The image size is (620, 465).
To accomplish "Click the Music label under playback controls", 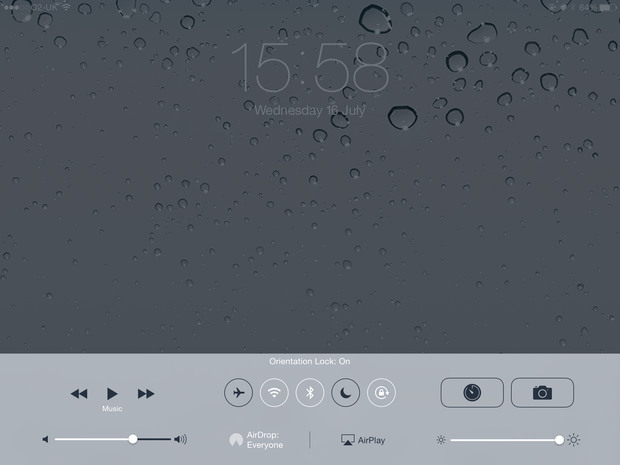I will (x=112, y=409).
